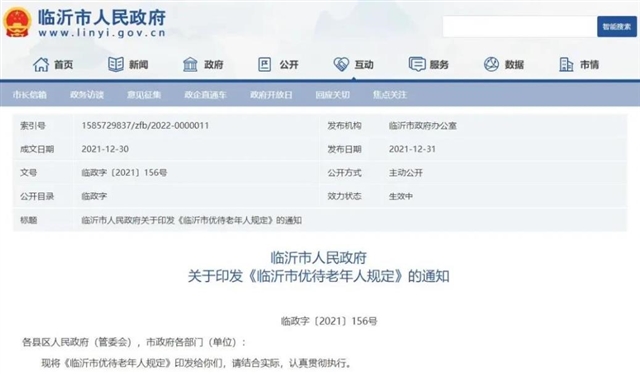Click the 智能搜索 search button

tap(617, 27)
